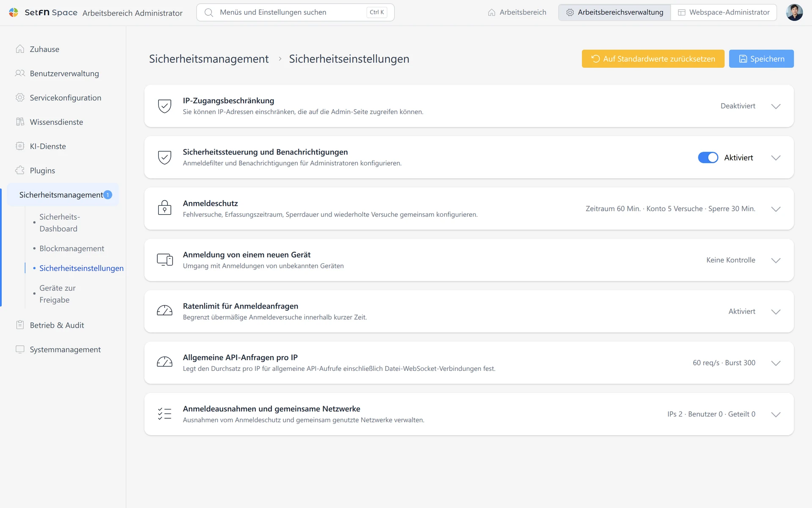The image size is (812, 508).
Task: Expand Allgemeine API-Anfragen pro IP chevron
Action: pyautogui.click(x=776, y=363)
